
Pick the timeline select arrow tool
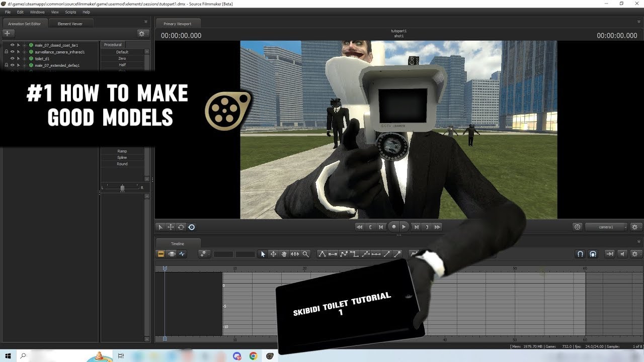(263, 254)
